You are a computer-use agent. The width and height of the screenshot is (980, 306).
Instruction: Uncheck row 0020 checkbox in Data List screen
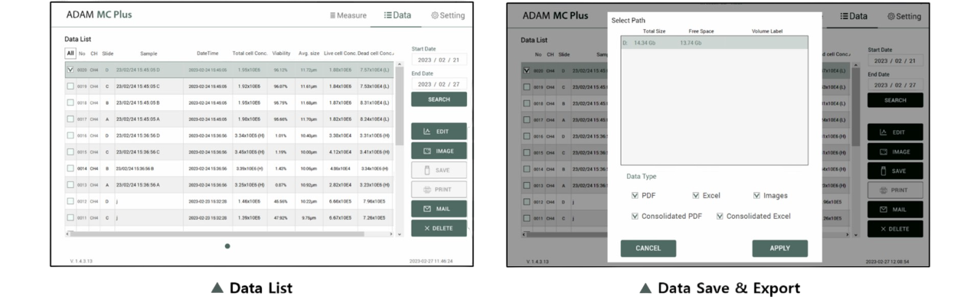(70, 70)
